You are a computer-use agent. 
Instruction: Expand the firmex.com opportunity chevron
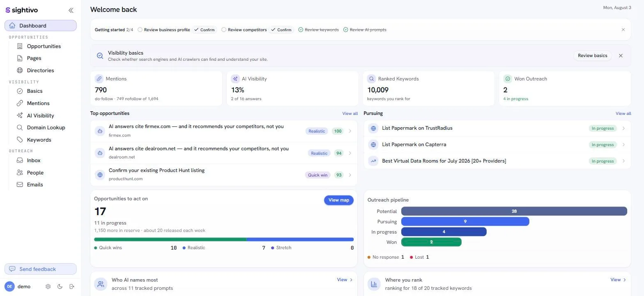350,131
